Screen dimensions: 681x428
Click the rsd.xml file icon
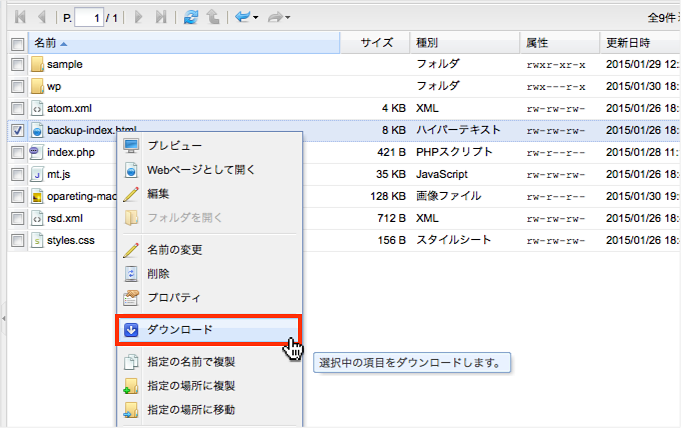[37, 218]
